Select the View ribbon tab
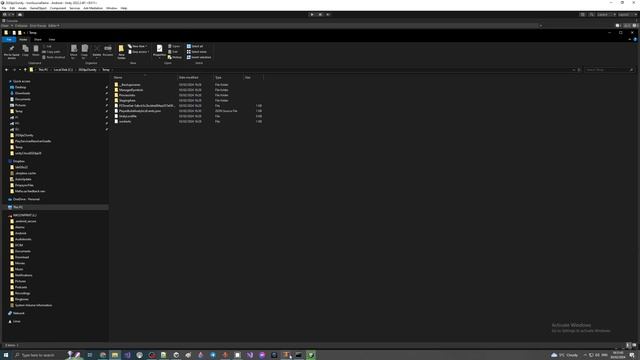Viewport: 640px width, 360px height. pyautogui.click(x=52, y=40)
